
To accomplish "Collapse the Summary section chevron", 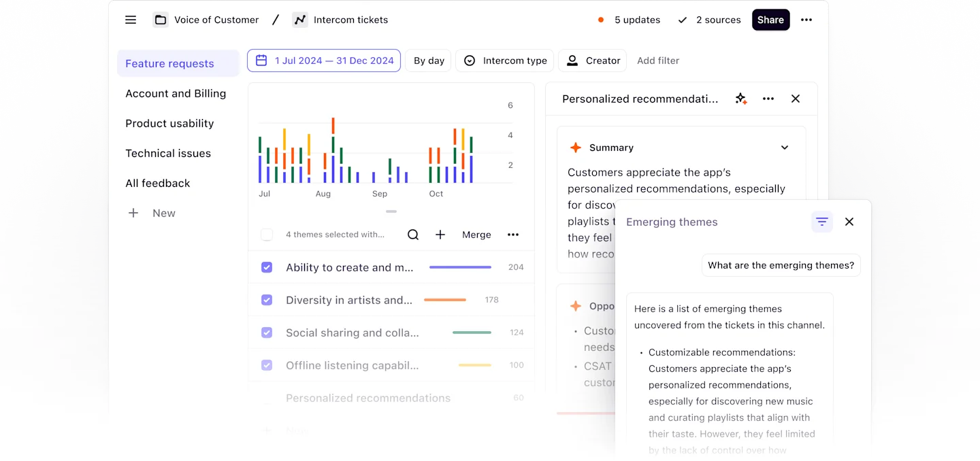I will point(785,148).
